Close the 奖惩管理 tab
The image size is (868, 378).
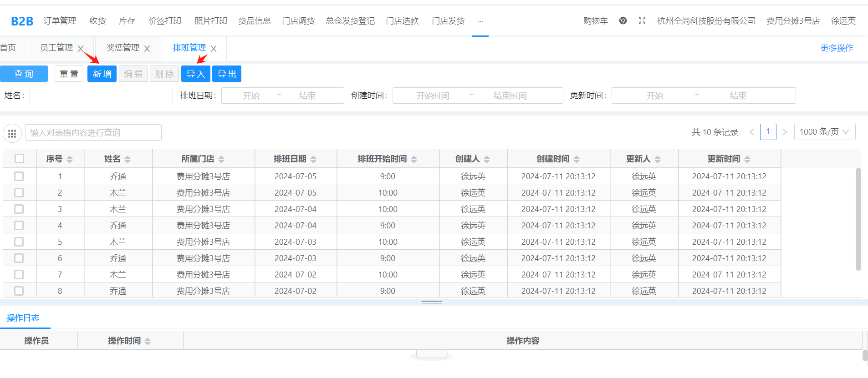pos(147,48)
